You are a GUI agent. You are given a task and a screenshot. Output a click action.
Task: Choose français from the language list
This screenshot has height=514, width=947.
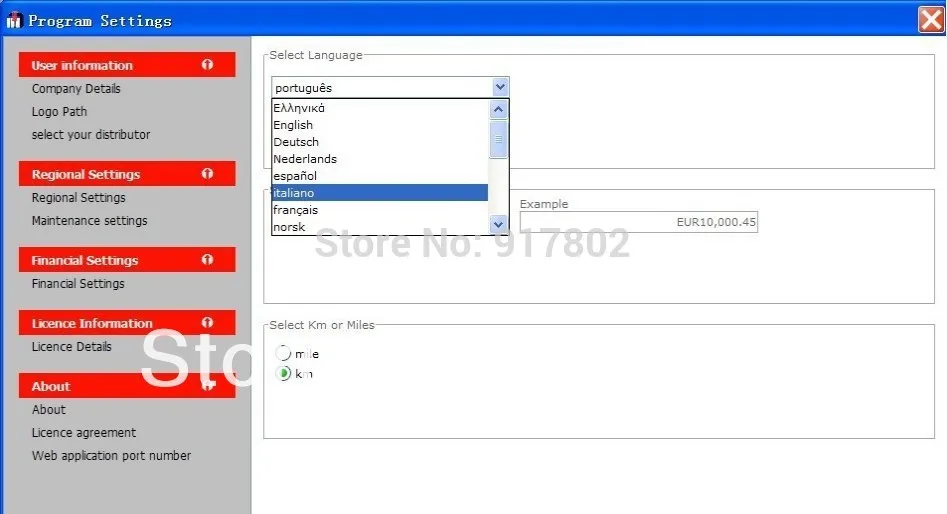(x=380, y=210)
